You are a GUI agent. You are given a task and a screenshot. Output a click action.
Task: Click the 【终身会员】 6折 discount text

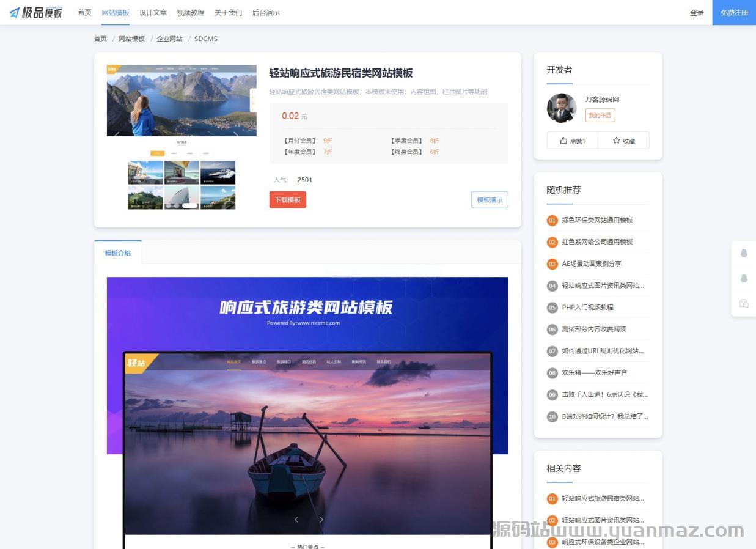tap(414, 152)
